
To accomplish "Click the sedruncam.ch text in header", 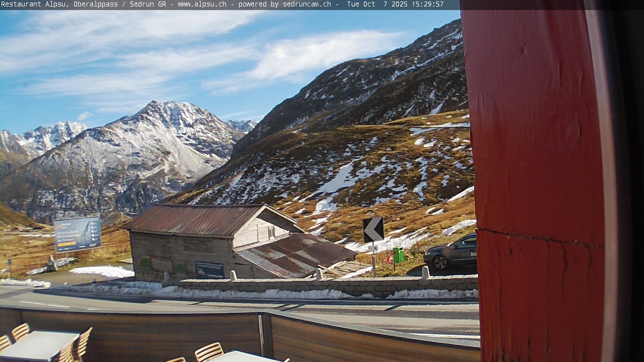I will 306,5.
